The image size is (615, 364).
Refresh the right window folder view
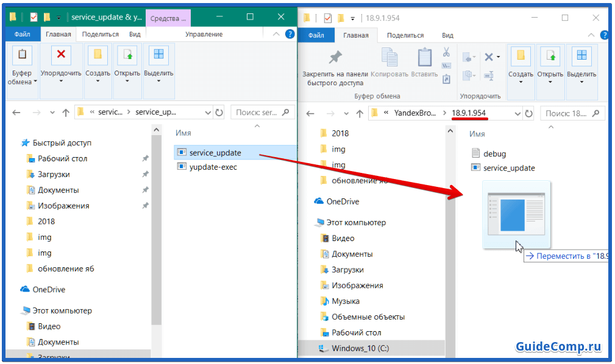click(528, 114)
